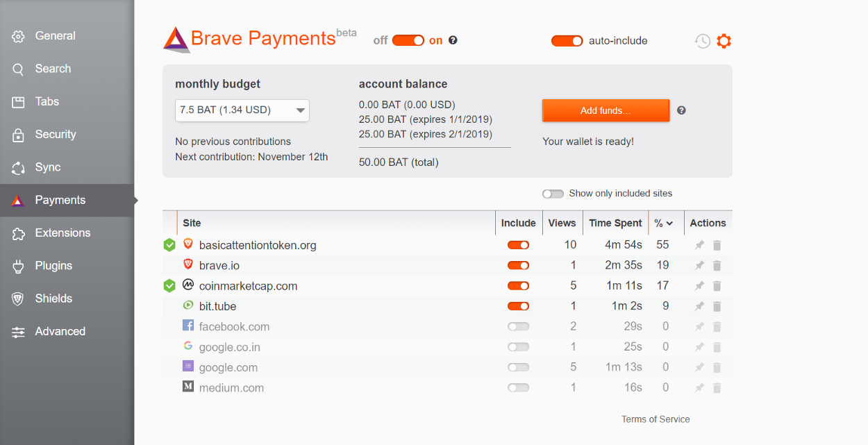Pin basicattentiontoken.org site
This screenshot has height=445, width=868.
click(700, 245)
